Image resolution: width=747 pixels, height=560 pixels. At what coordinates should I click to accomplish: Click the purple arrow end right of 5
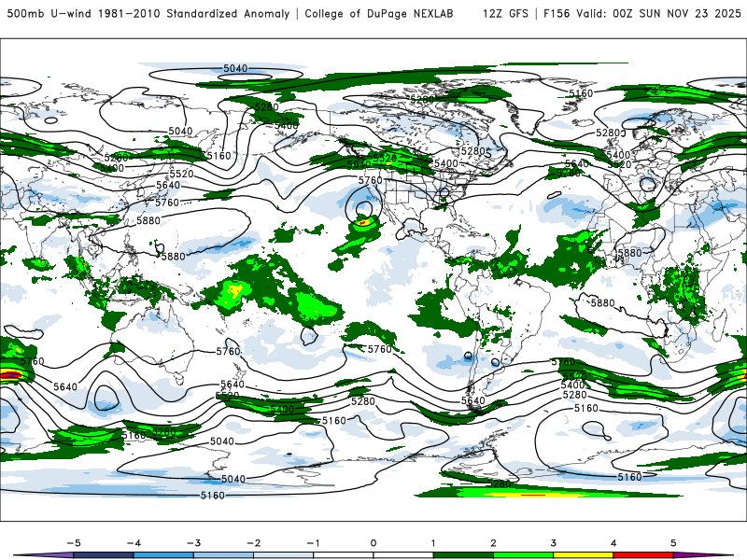tap(703, 555)
